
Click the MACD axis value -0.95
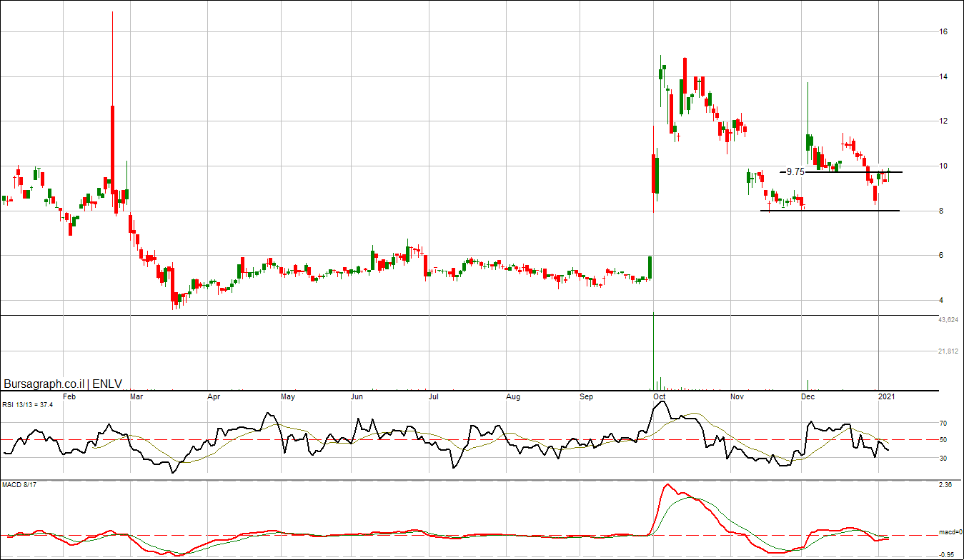946,554
